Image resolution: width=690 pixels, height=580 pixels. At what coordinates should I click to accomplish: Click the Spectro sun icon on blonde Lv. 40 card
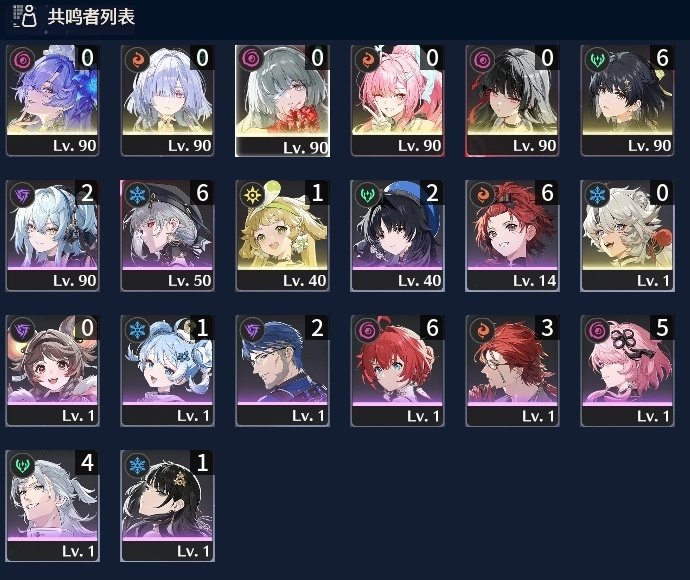252,195
